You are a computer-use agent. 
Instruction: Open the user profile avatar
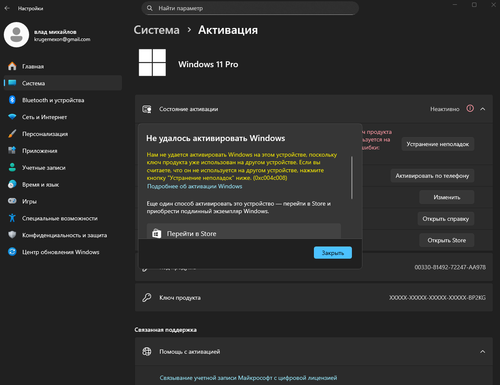(16, 35)
